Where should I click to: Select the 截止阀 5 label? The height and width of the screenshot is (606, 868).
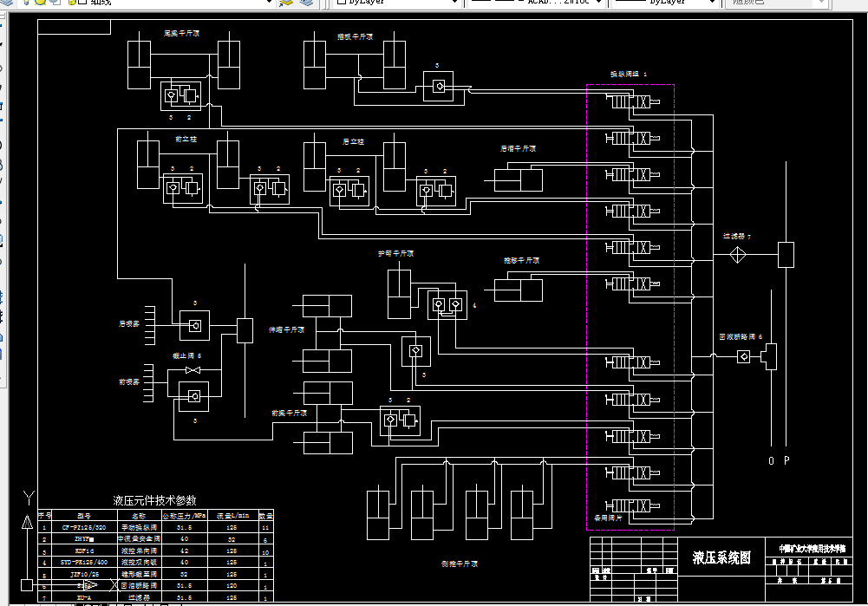click(x=186, y=355)
